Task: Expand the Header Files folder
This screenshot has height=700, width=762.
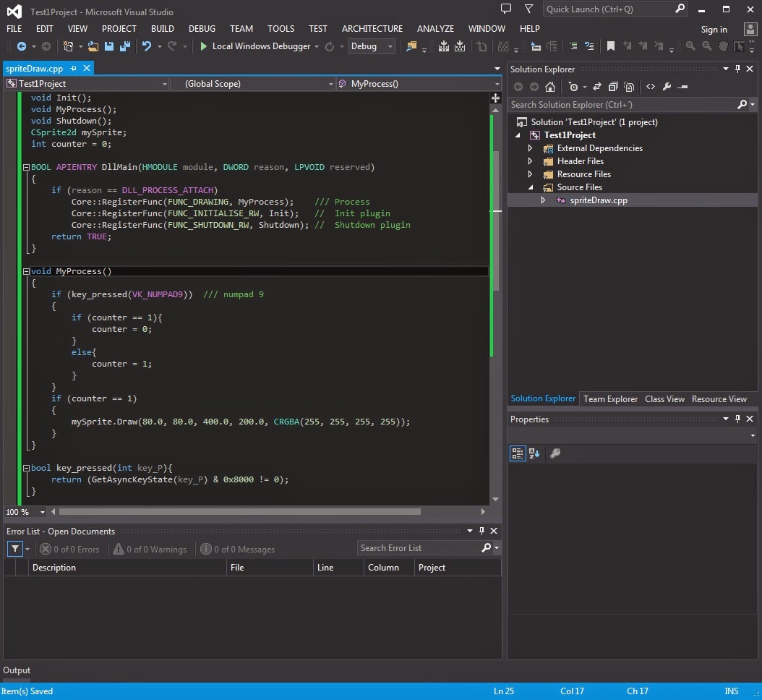Action: 530,161
